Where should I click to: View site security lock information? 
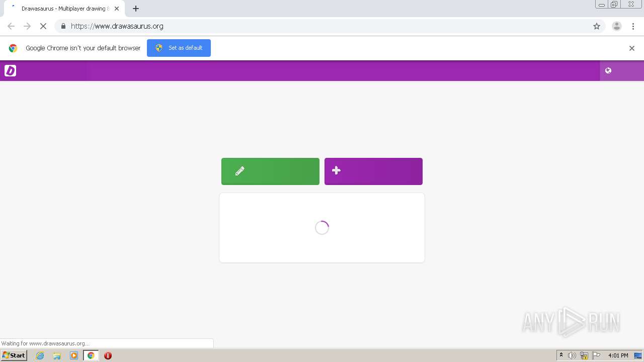pos(63,26)
